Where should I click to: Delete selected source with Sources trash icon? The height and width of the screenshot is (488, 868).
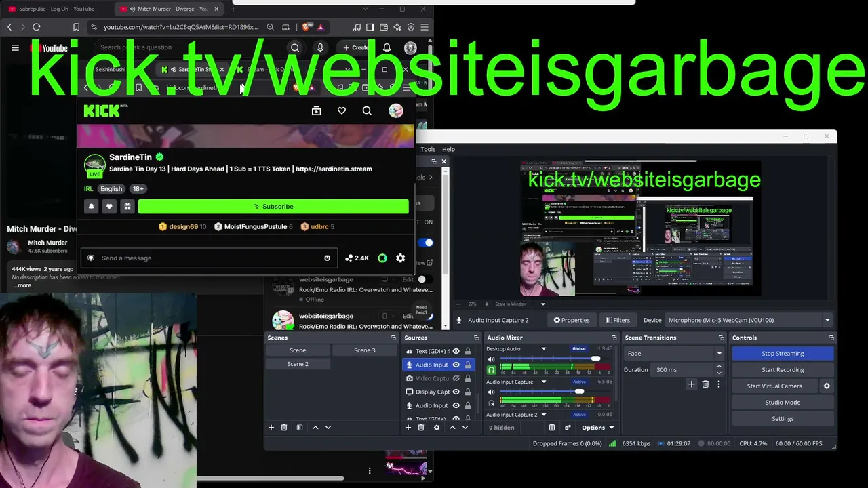[421, 428]
